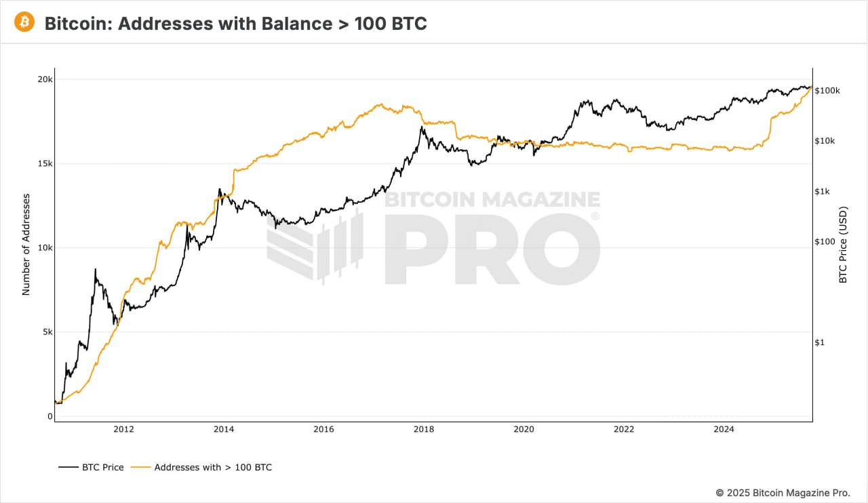This screenshot has width=868, height=503.
Task: Click the 10k left axis tick label
Action: click(x=45, y=248)
